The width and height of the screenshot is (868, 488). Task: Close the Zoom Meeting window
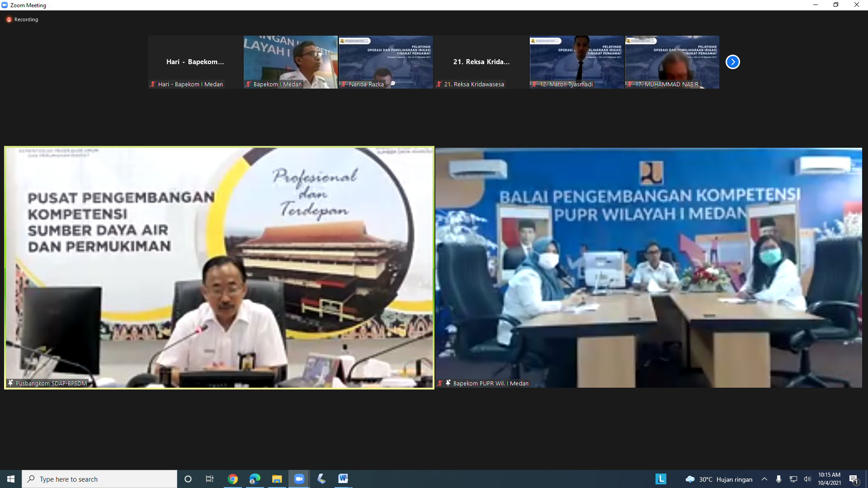pos(857,5)
